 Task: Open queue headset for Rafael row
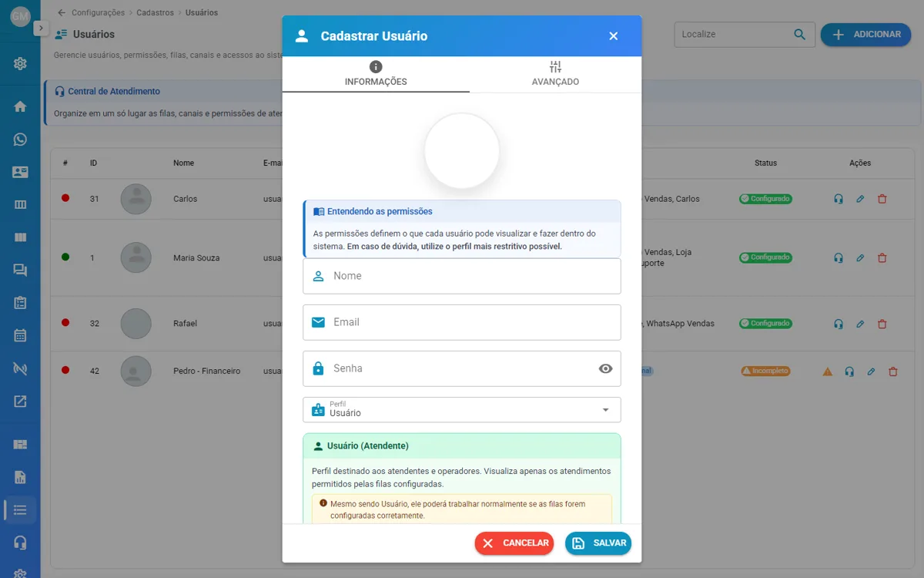(839, 324)
